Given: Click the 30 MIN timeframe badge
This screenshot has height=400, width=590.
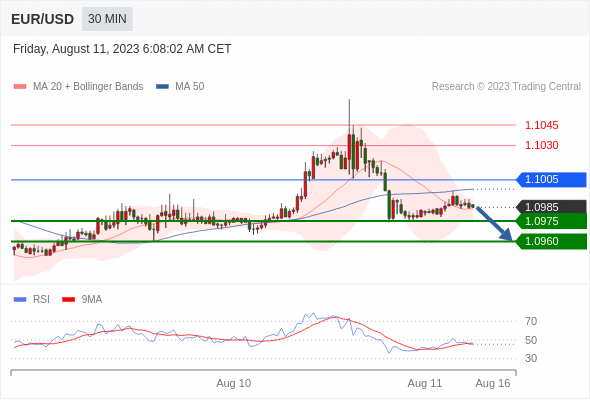Looking at the screenshot, I should click(107, 19).
